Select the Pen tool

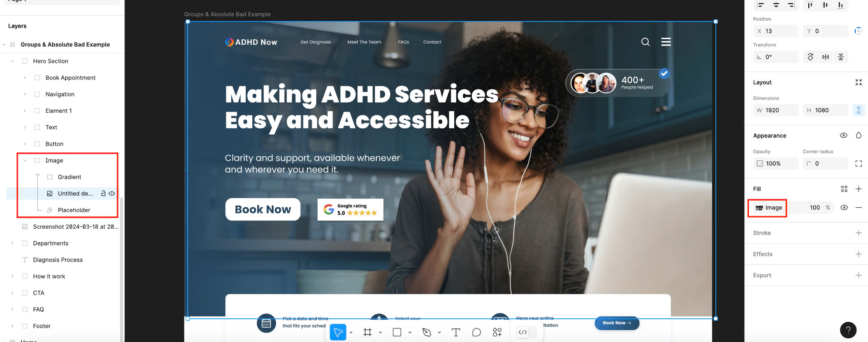tap(427, 332)
